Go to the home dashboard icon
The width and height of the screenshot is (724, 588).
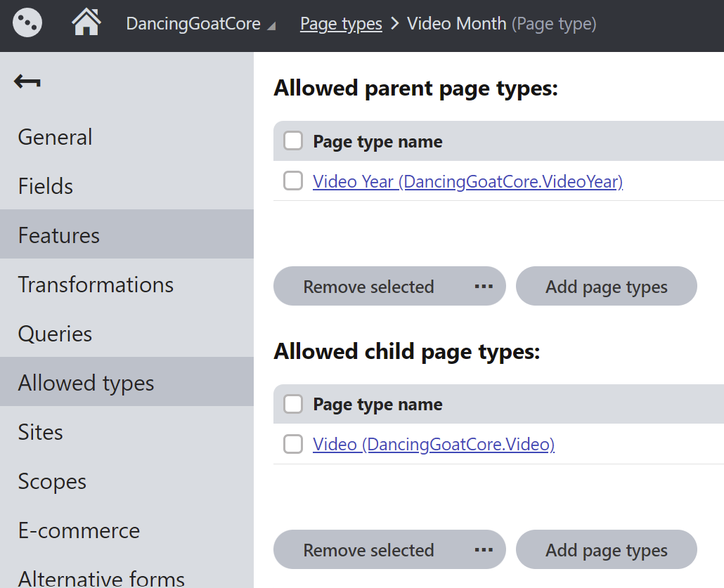coord(86,22)
